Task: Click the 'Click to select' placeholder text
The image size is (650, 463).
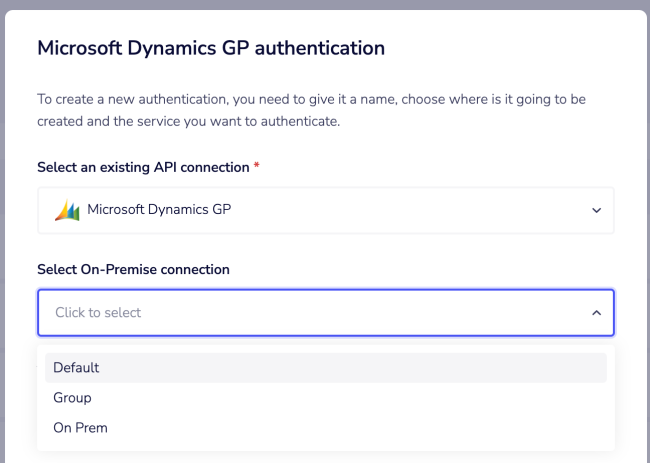Action: coord(98,313)
